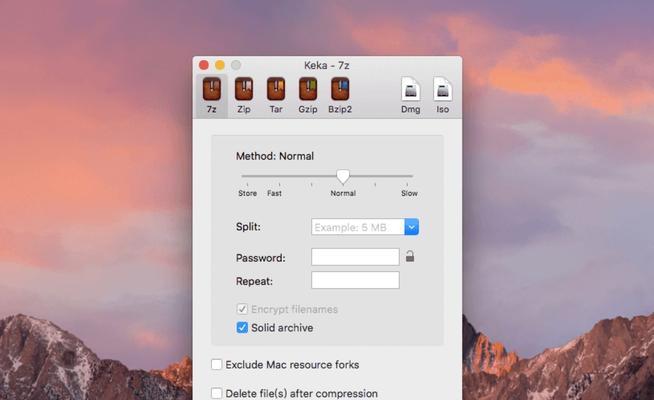Click the compression Method slider knob
Image resolution: width=654 pixels, height=400 pixels.
click(343, 176)
